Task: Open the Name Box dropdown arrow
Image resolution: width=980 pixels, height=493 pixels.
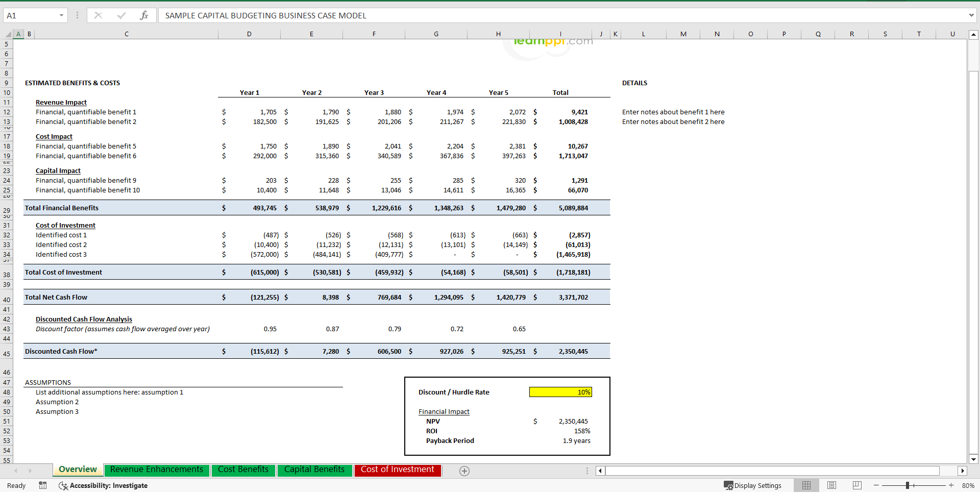Action: 62,15
